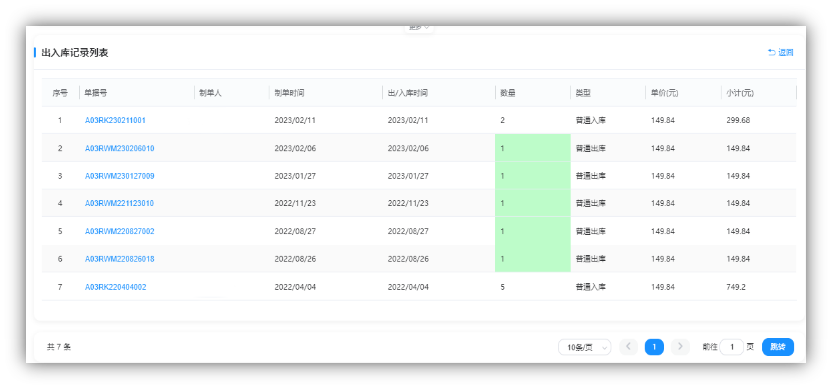Click the 小计(元) column header
Screen dimensions: 835x391
tap(740, 93)
